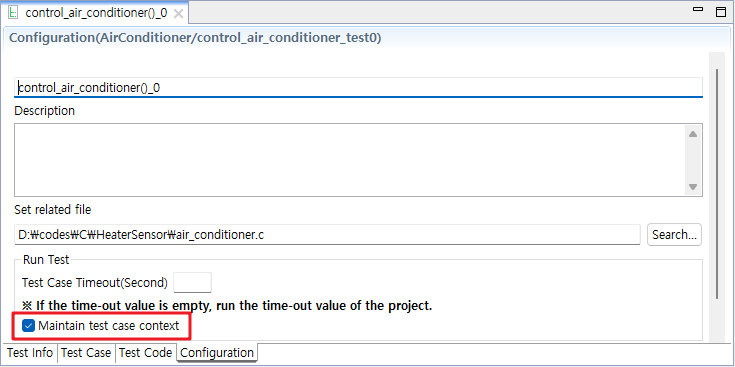This screenshot has height=367, width=735.
Task: Maximize the editor view panel
Action: pos(720,12)
